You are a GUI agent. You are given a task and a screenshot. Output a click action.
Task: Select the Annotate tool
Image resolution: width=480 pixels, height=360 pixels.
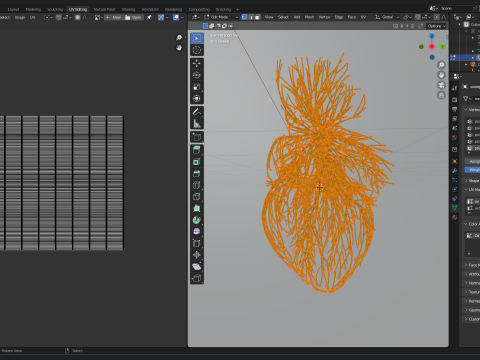197,112
